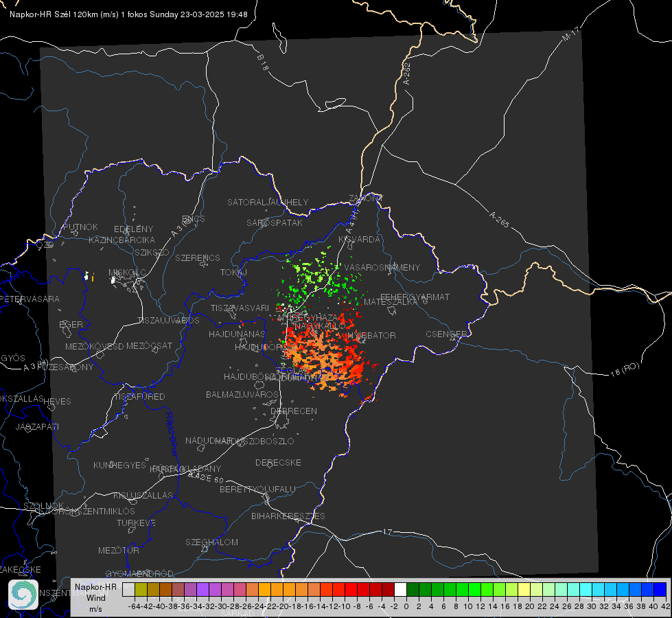This screenshot has width=672, height=618.
Task: Select the NYÍRBÁTOR label
Action: coord(371,335)
